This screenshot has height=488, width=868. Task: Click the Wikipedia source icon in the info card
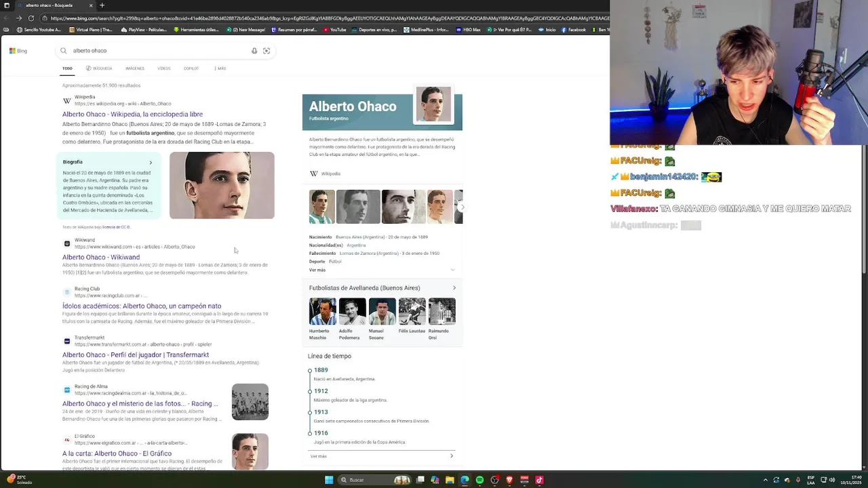click(x=313, y=174)
